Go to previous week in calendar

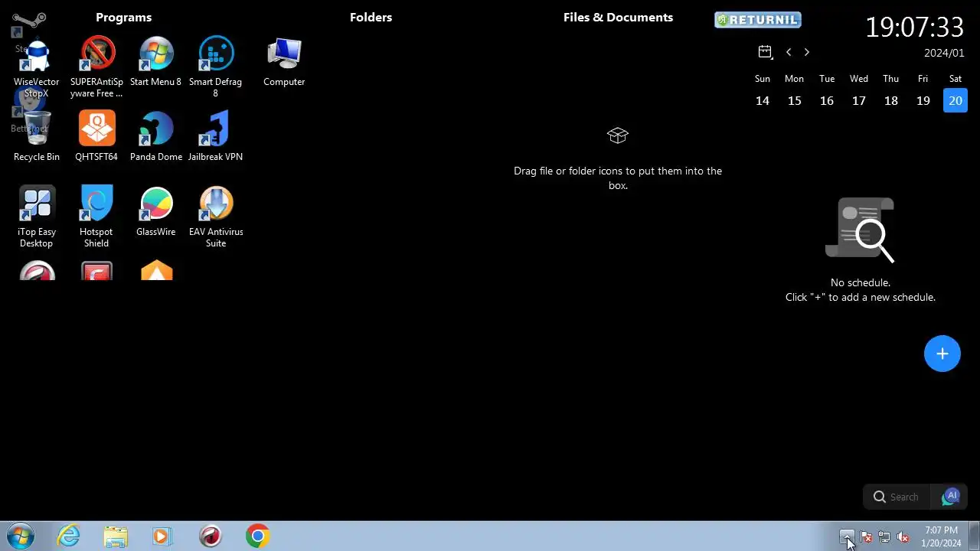click(x=789, y=52)
